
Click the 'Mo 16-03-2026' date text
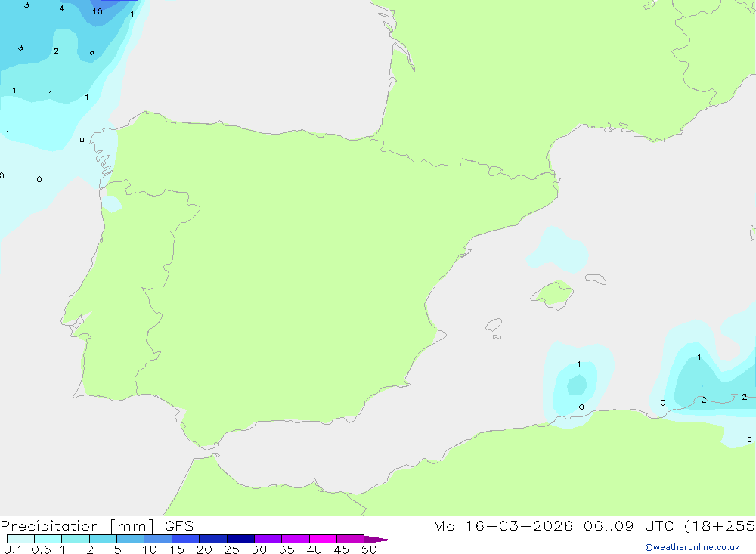tap(503, 526)
